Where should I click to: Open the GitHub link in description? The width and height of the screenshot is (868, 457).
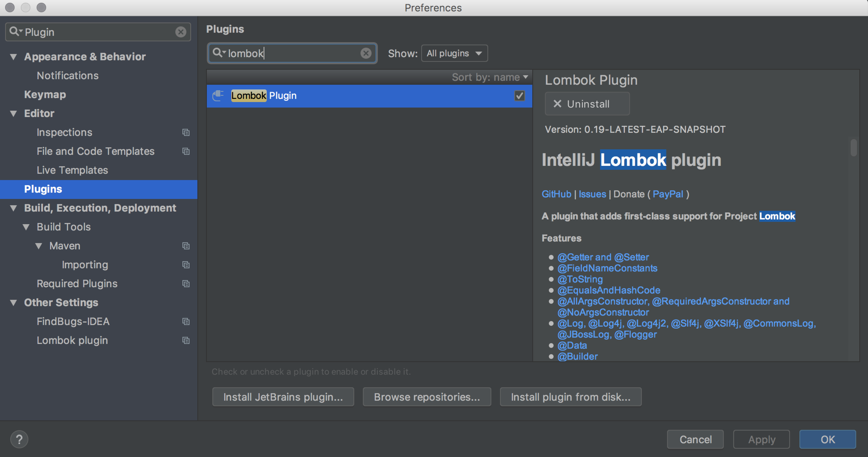[556, 194]
